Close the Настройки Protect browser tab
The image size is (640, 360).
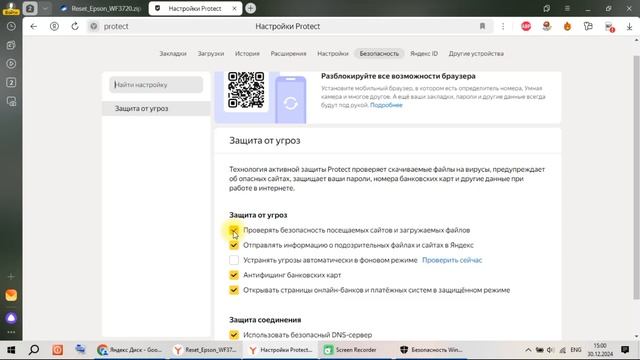pyautogui.click(x=234, y=8)
